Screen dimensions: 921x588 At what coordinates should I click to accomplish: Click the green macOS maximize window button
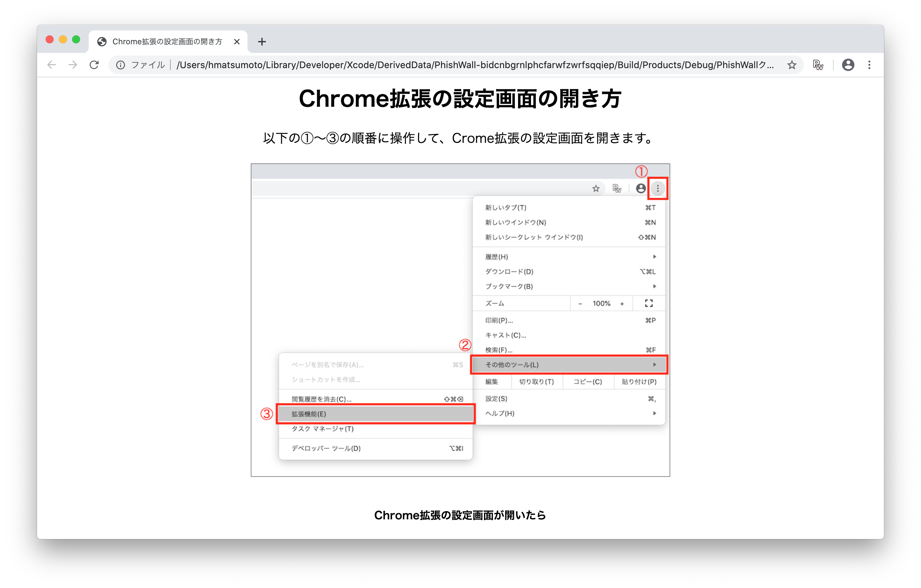coord(76,39)
